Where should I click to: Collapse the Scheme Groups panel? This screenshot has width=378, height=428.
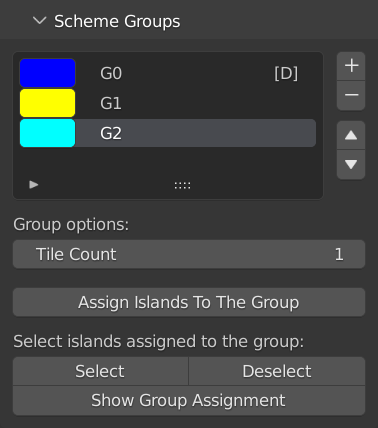40,21
